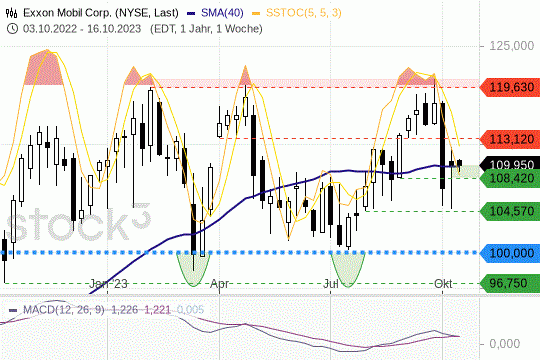Click the candlestick chart type icon
540x360 pixels.
click(x=12, y=13)
